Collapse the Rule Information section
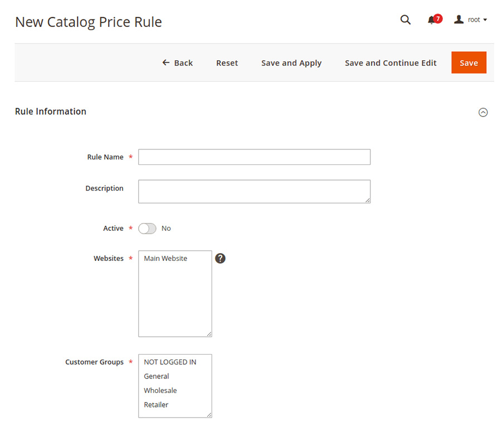 tap(483, 112)
